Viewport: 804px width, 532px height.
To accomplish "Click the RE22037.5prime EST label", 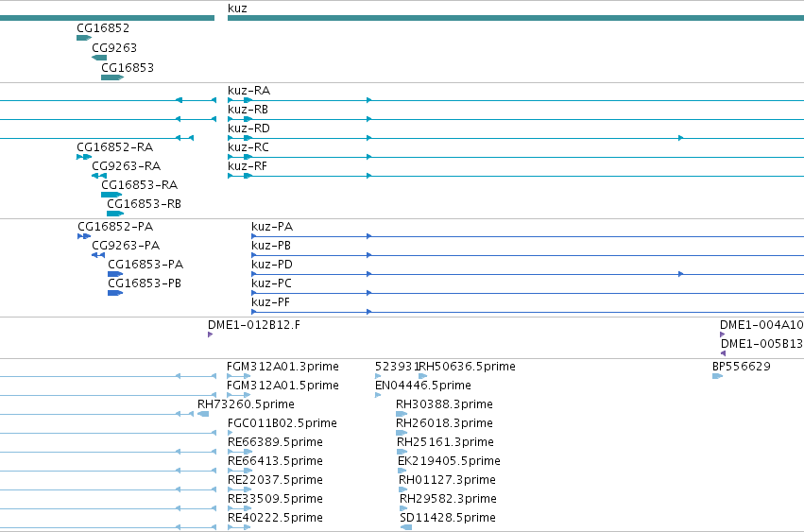I will coord(275,480).
